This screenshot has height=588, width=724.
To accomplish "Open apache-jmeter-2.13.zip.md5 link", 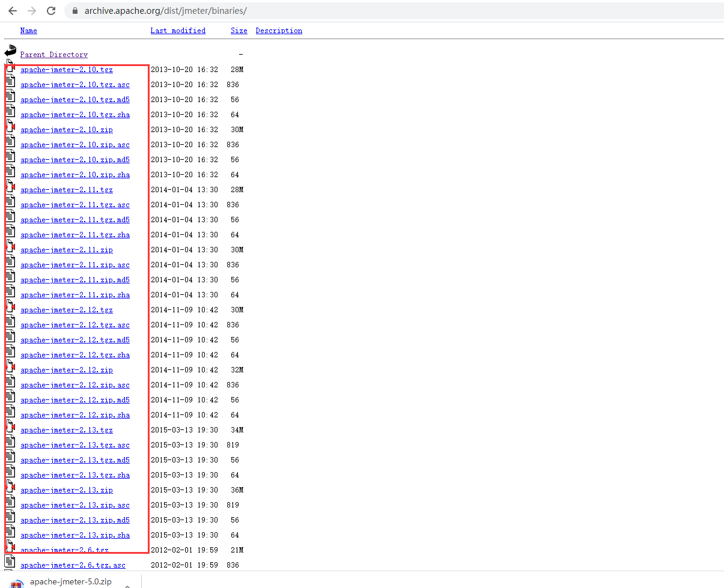I will point(75,520).
